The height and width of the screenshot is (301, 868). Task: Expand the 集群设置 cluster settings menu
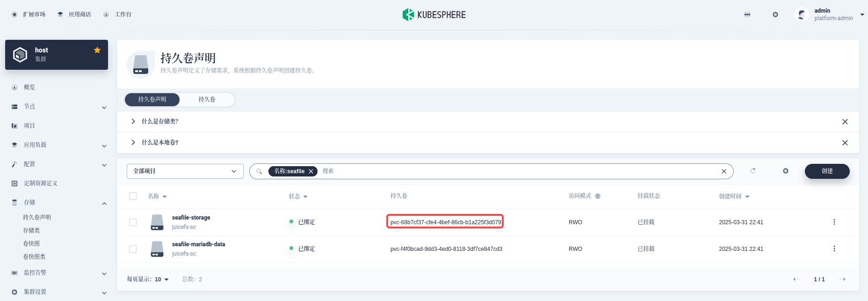click(x=104, y=293)
